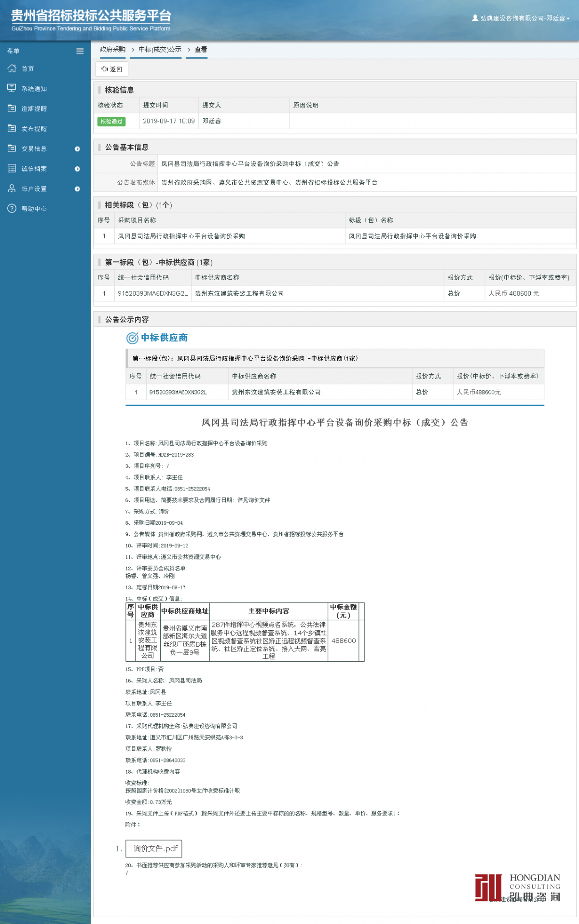Open 发布提醒 in the sidebar menu

point(34,129)
